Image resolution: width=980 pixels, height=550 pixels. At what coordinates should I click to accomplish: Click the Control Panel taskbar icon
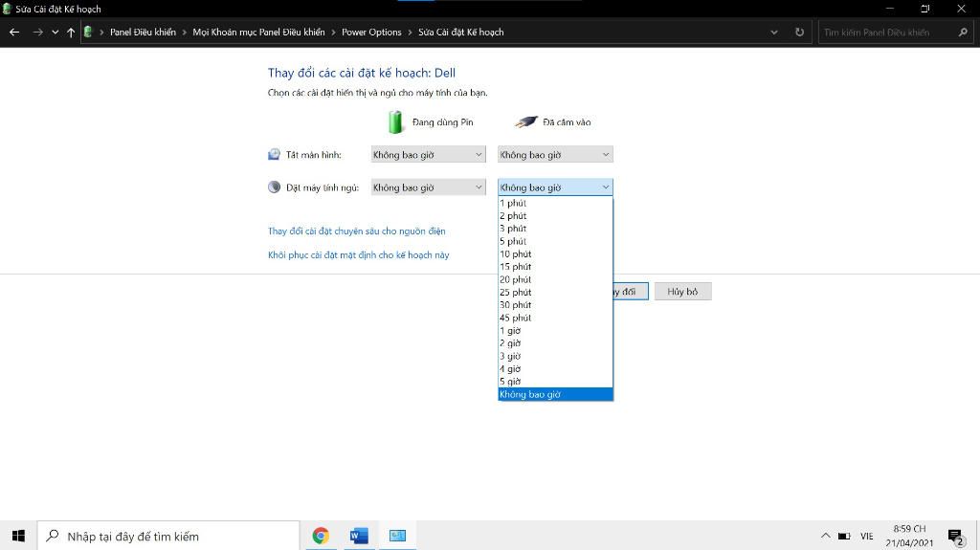397,536
